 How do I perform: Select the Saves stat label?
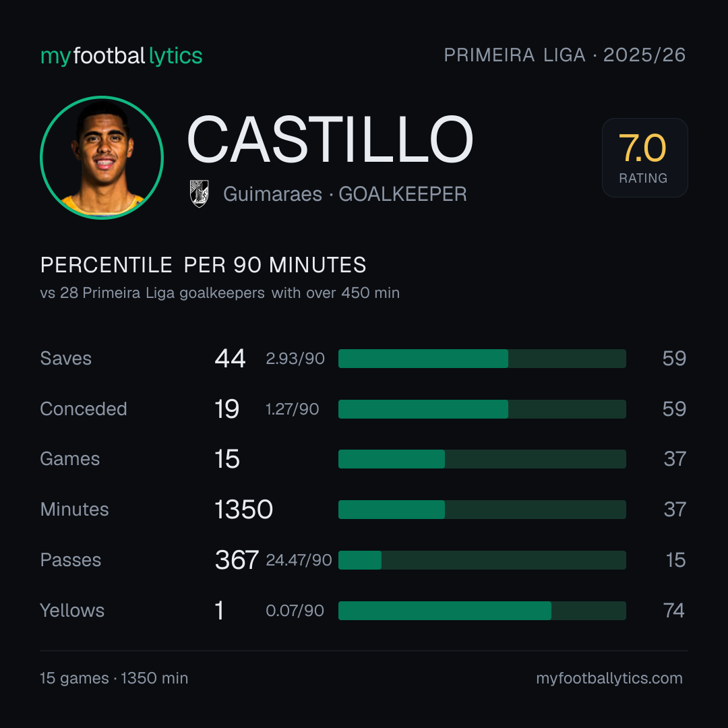point(66,359)
